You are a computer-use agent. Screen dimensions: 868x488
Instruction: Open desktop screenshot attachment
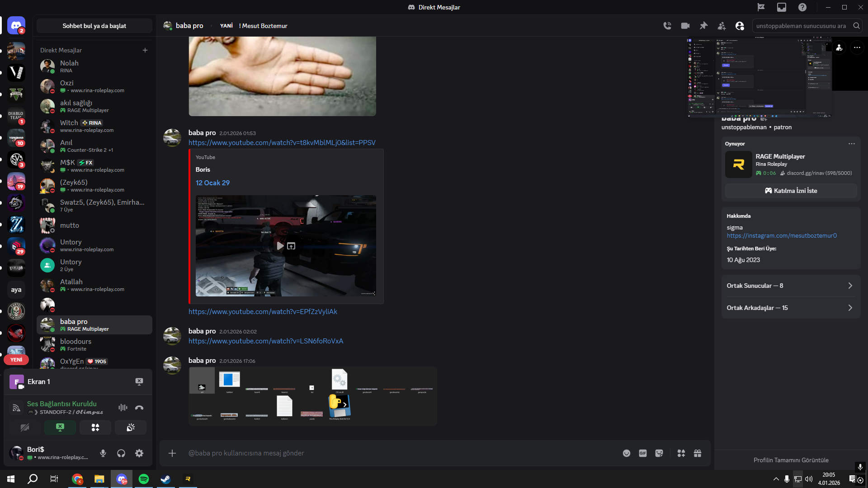click(x=312, y=396)
